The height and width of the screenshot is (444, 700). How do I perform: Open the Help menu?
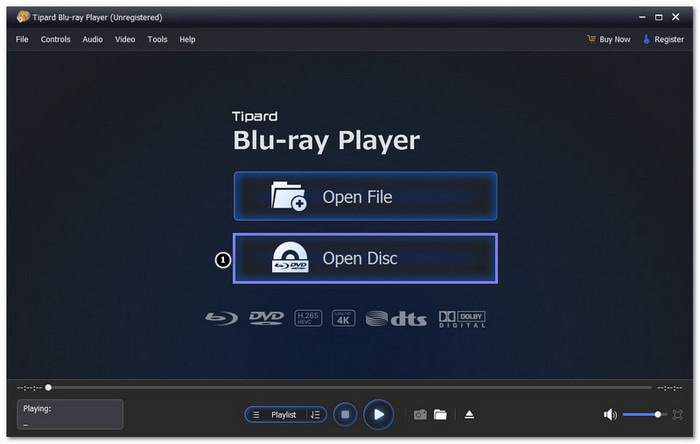click(187, 39)
